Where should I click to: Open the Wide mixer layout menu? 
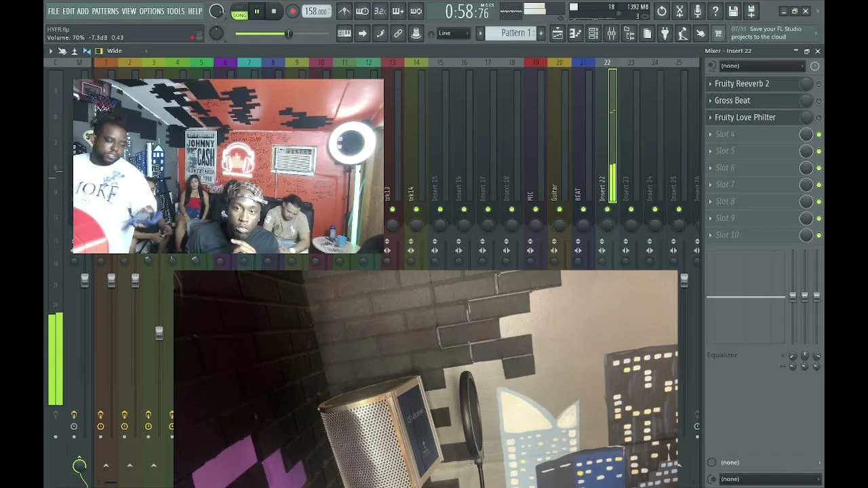pos(115,51)
